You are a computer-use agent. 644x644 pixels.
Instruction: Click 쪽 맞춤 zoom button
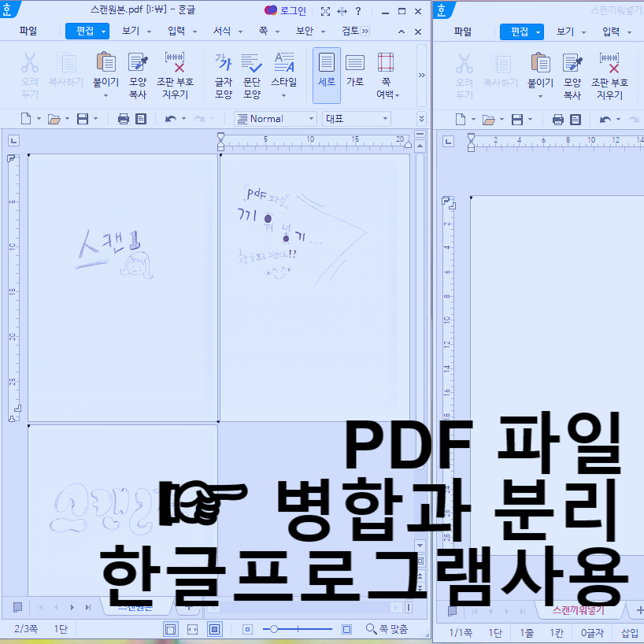pos(387,629)
